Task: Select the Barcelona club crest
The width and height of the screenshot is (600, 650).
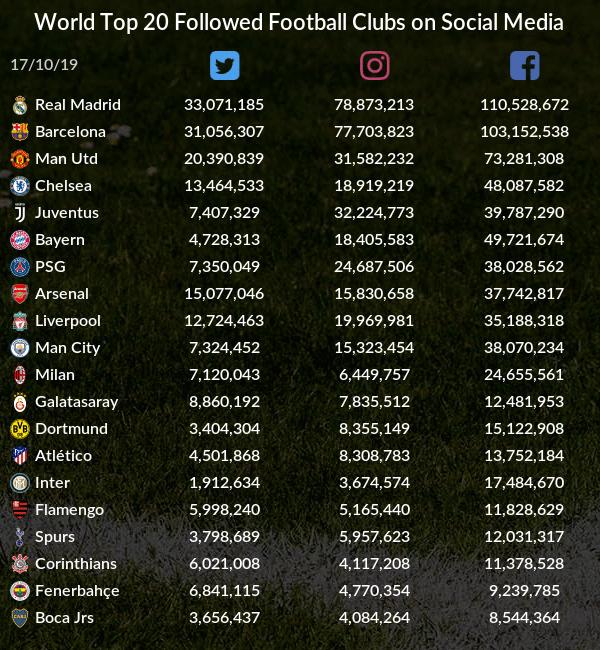Action: [20, 131]
